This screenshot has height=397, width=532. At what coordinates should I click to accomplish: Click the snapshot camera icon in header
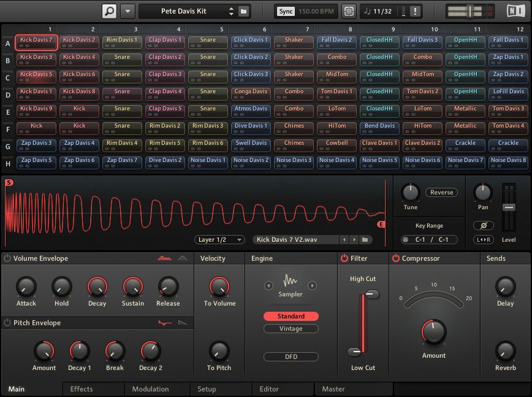point(349,11)
